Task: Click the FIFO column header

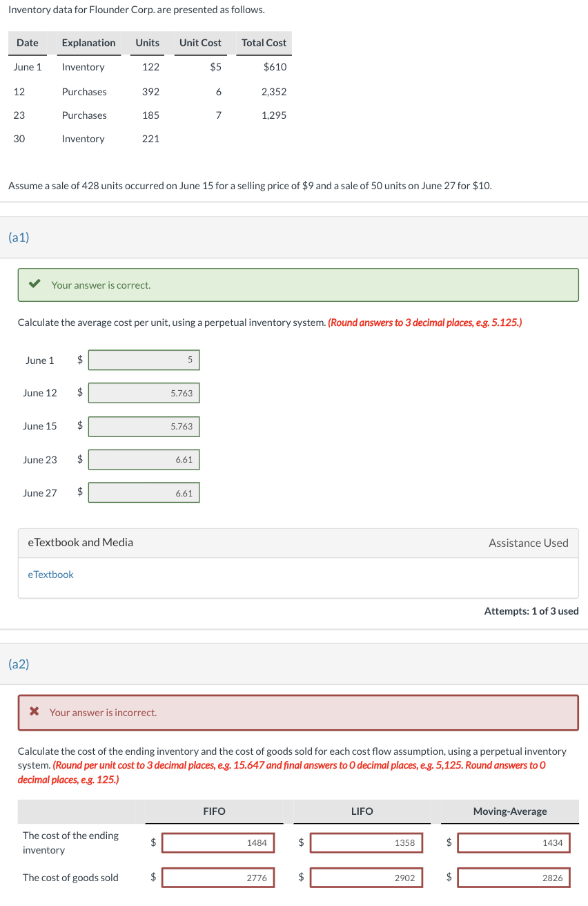Action: [x=213, y=811]
